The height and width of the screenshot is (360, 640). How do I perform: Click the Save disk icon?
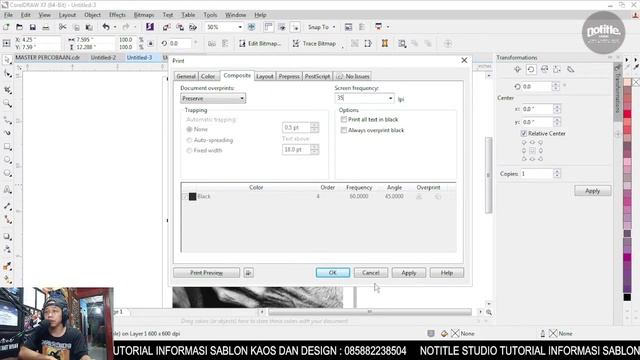pyautogui.click(x=33, y=27)
